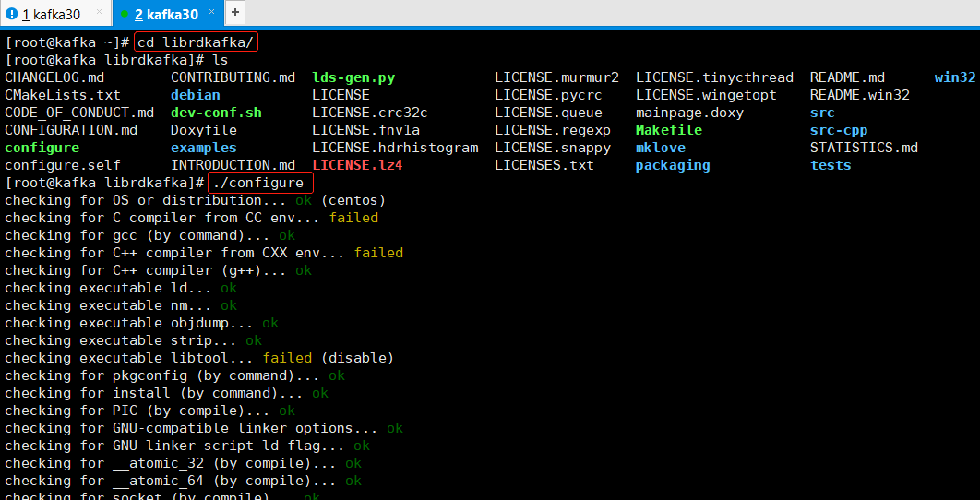Click LICENSE.fnv1a file name
This screenshot has width=980, height=500.
tap(366, 130)
